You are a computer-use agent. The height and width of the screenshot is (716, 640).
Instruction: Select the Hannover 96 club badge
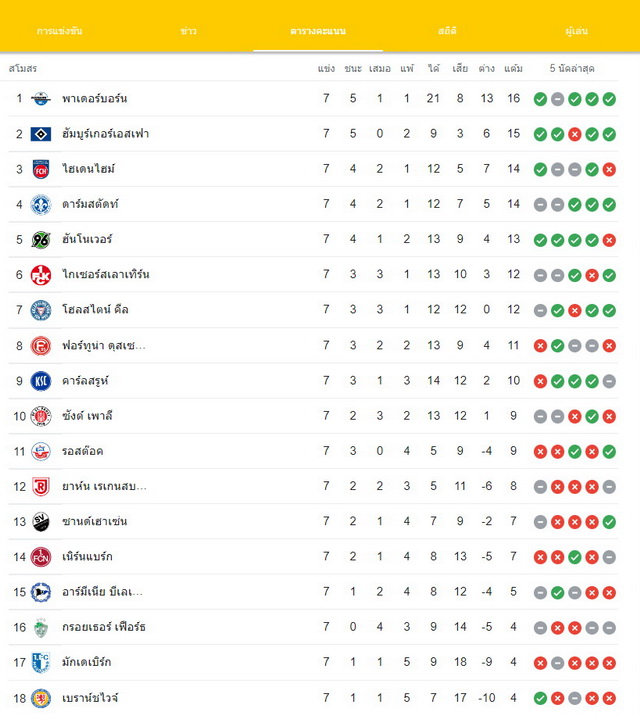click(41, 239)
